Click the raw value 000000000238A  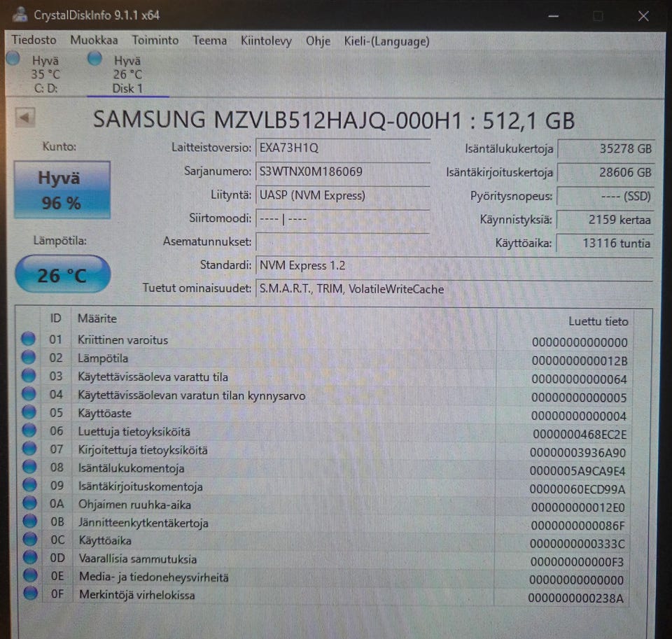point(575,598)
